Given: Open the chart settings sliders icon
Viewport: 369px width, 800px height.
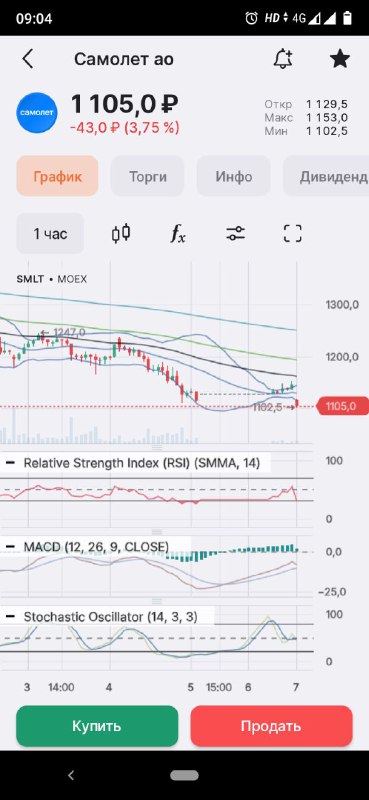Looking at the screenshot, I should point(235,234).
